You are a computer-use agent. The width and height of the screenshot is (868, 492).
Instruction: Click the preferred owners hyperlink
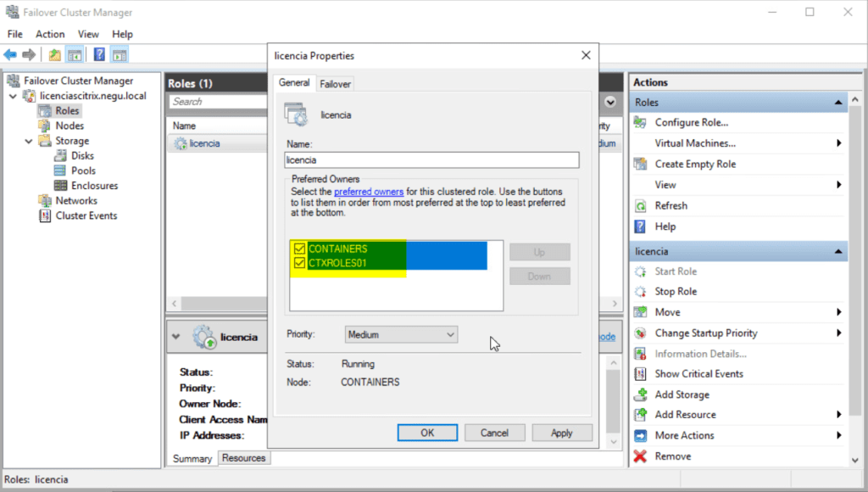(x=369, y=192)
